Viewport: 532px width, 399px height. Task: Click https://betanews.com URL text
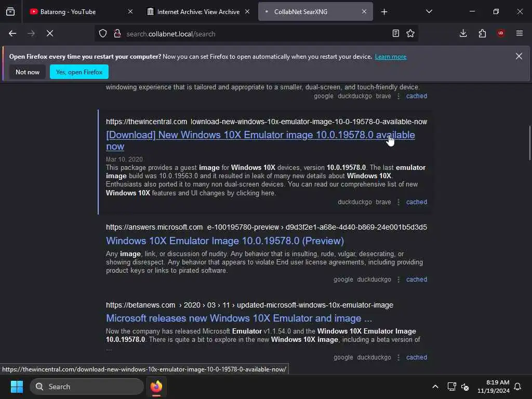[140, 305]
